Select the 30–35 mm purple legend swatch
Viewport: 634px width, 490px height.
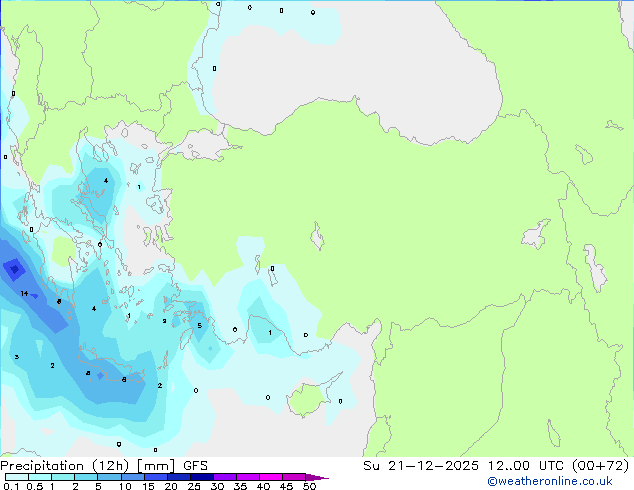tap(225, 477)
